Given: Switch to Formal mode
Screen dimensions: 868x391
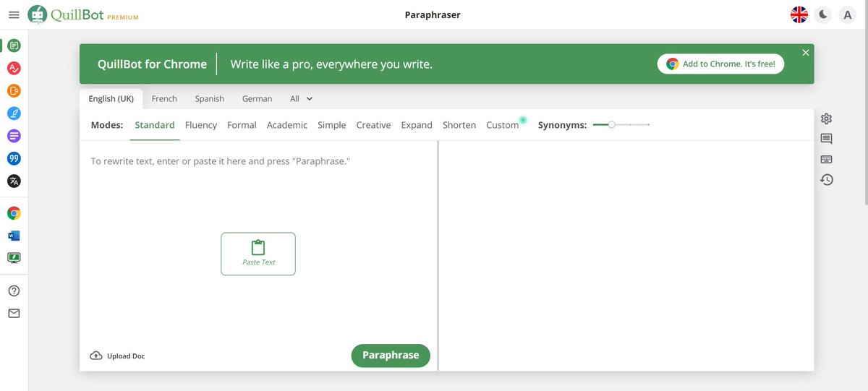Looking at the screenshot, I should (242, 125).
